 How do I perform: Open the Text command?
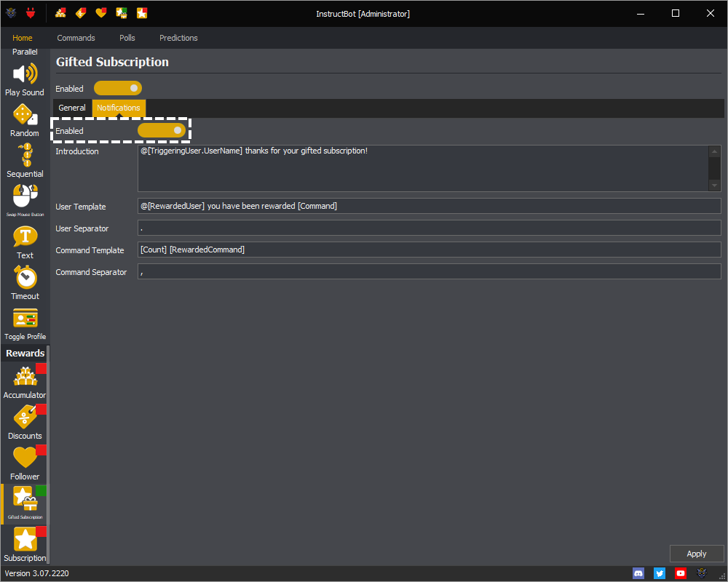click(25, 243)
